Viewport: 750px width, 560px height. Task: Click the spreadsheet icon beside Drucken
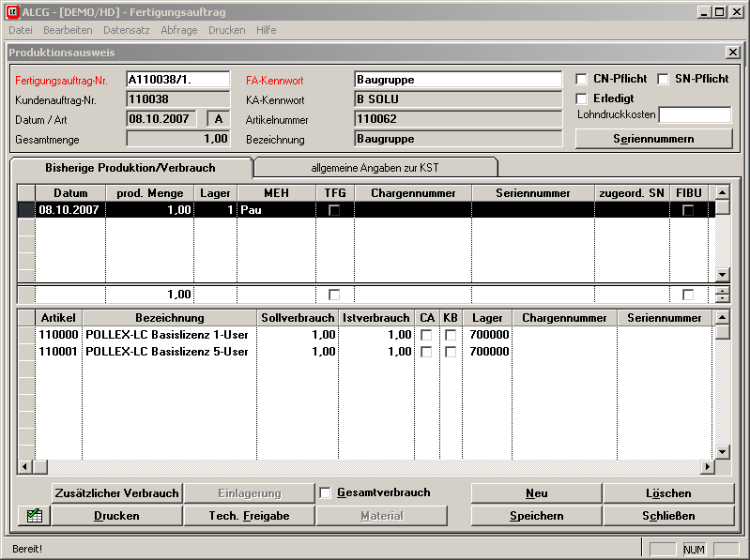pyautogui.click(x=34, y=515)
